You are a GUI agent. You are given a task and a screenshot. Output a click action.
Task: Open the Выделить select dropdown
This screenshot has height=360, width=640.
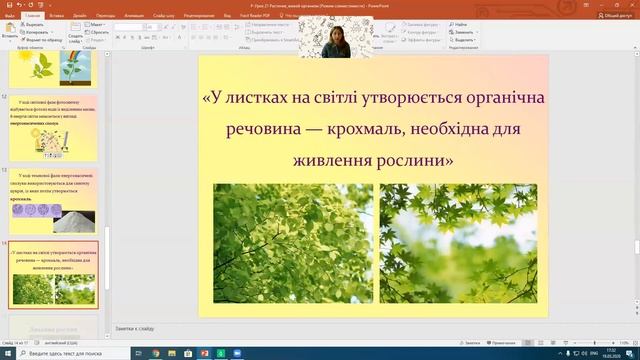click(x=462, y=40)
